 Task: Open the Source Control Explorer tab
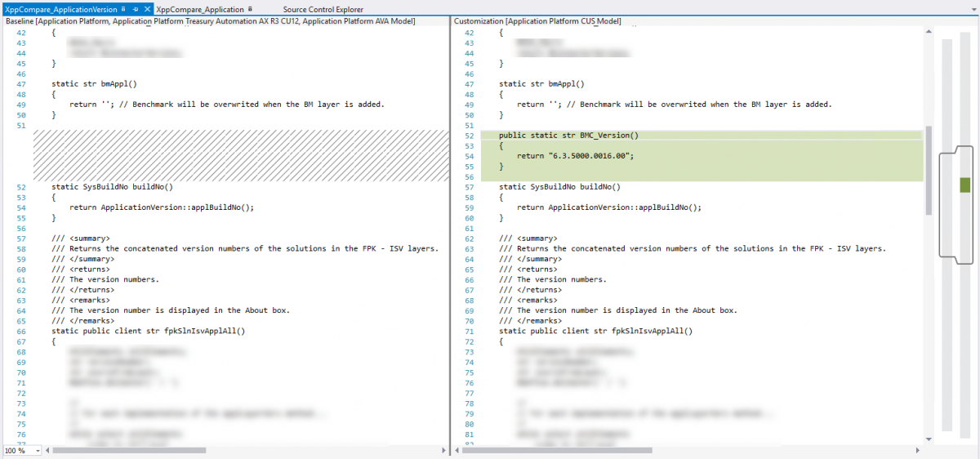pyautogui.click(x=323, y=9)
